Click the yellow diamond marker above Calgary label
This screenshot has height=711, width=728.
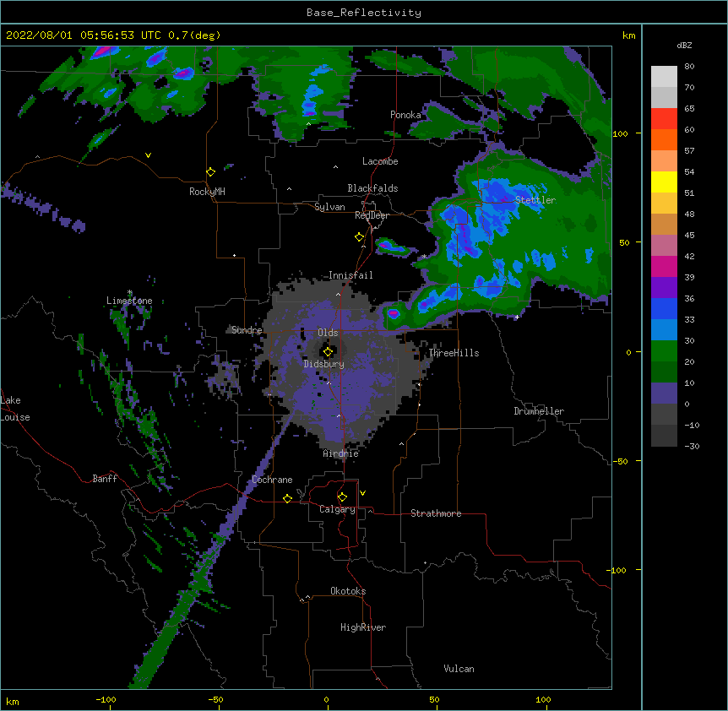pos(342,497)
